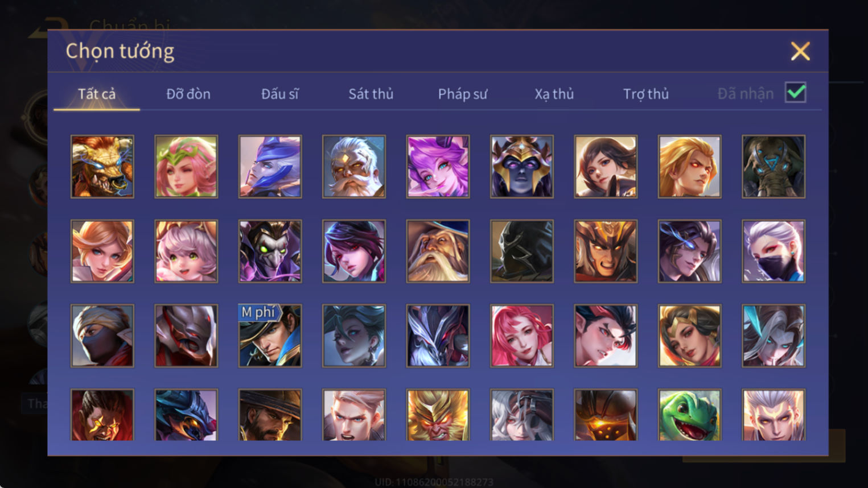The width and height of the screenshot is (868, 488).
Task: Switch to the Đỡ đòn tab
Action: click(x=188, y=94)
